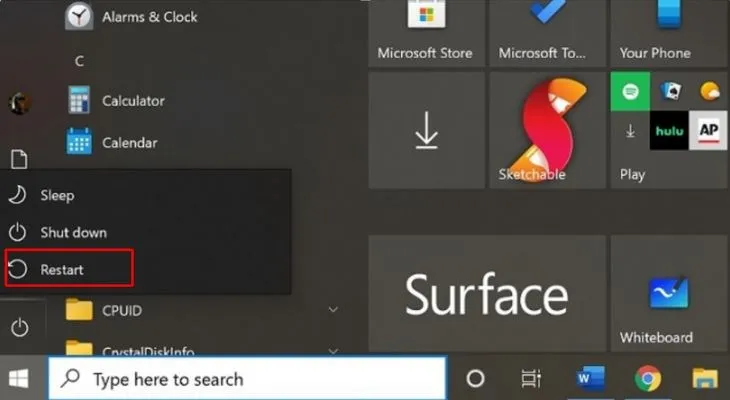The image size is (730, 400).
Task: Open the user account avatar
Action: pos(18,102)
